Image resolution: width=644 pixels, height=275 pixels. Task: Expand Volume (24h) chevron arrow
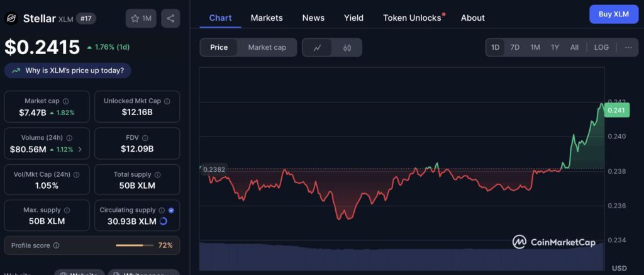point(80,150)
